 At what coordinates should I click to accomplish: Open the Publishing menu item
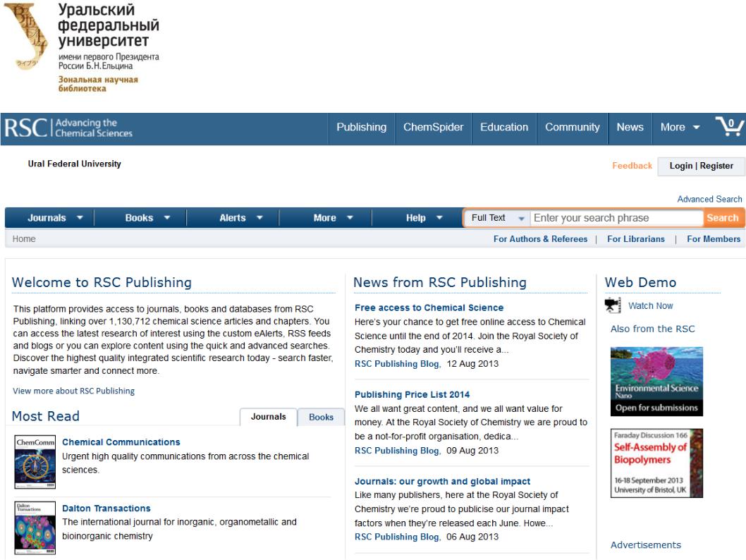pyautogui.click(x=362, y=127)
